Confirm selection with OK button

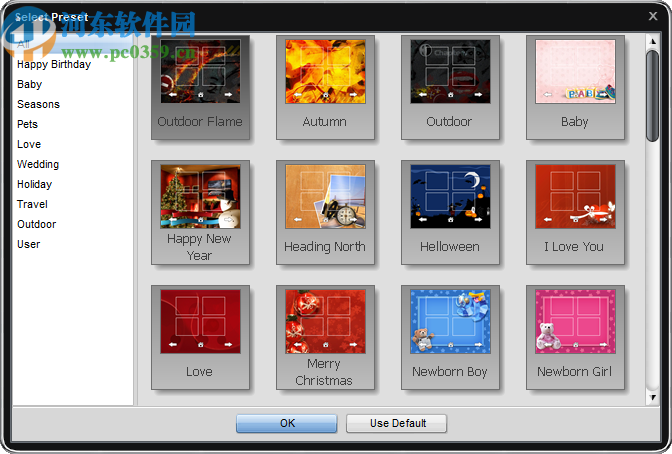click(x=287, y=423)
